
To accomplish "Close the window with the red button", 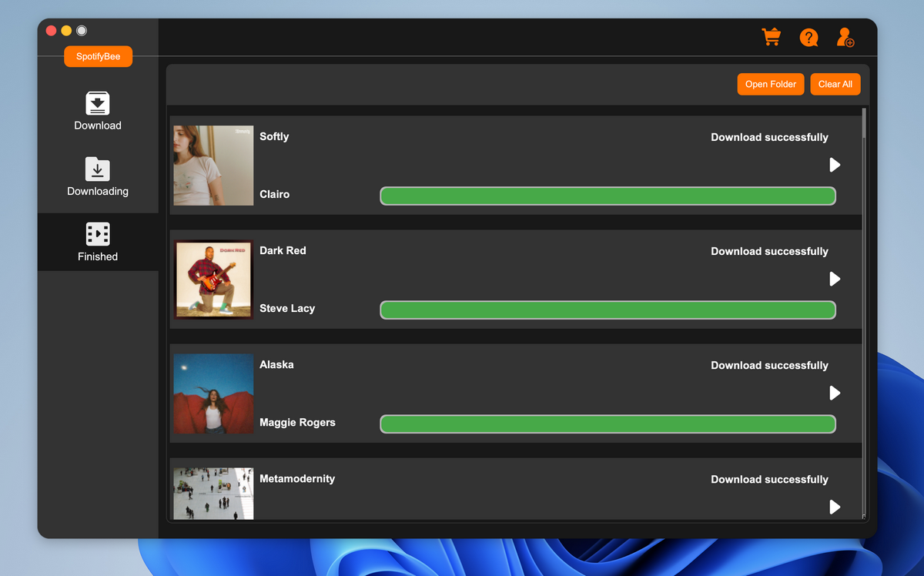I will click(x=51, y=31).
